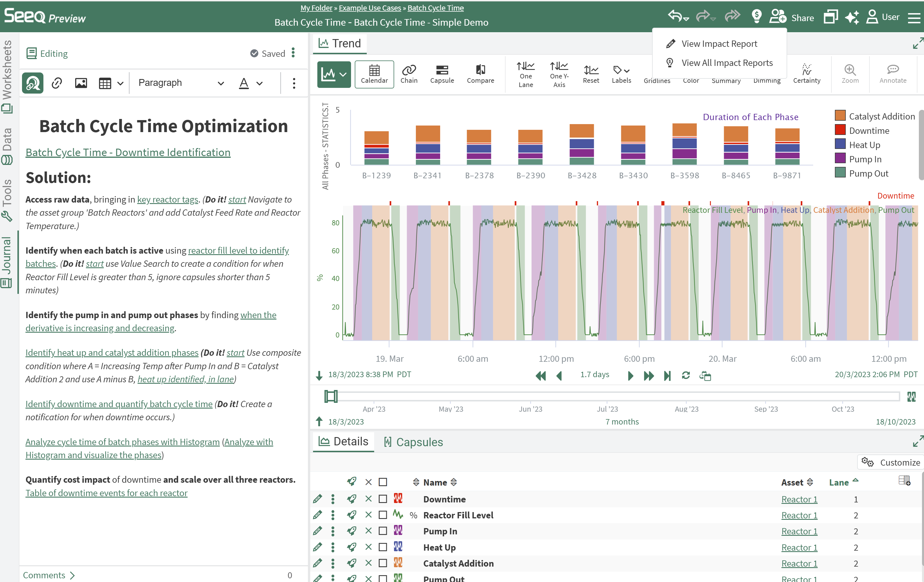
Task: Insert image in journal editor
Action: (x=81, y=83)
